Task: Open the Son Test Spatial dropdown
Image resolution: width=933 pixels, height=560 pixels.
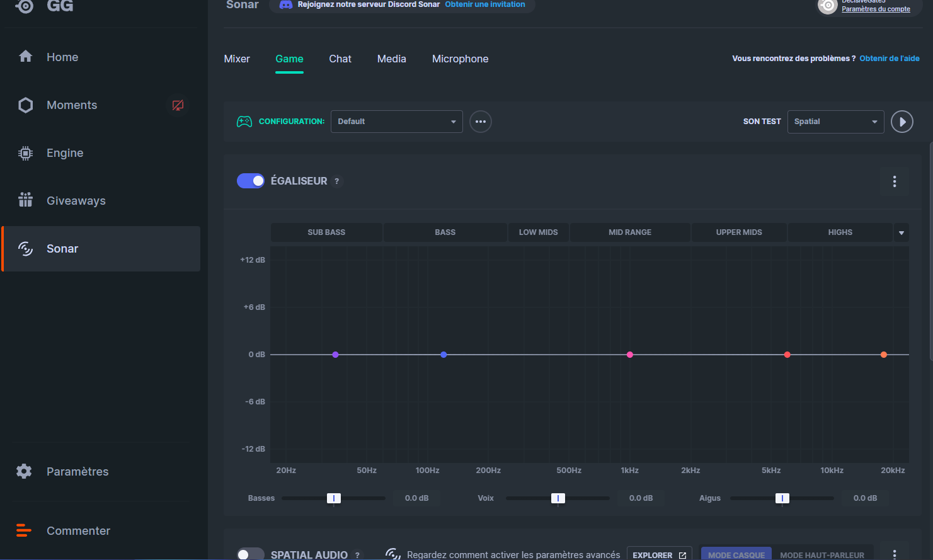Action: coord(835,122)
